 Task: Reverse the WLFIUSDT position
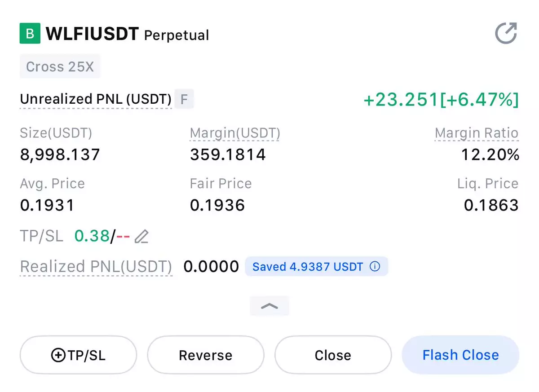point(206,355)
